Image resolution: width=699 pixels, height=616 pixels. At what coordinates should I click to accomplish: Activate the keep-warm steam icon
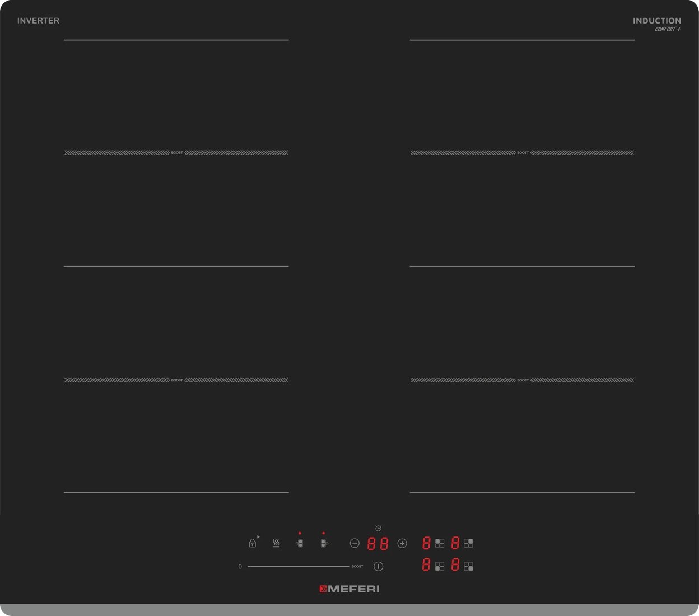[x=276, y=543]
